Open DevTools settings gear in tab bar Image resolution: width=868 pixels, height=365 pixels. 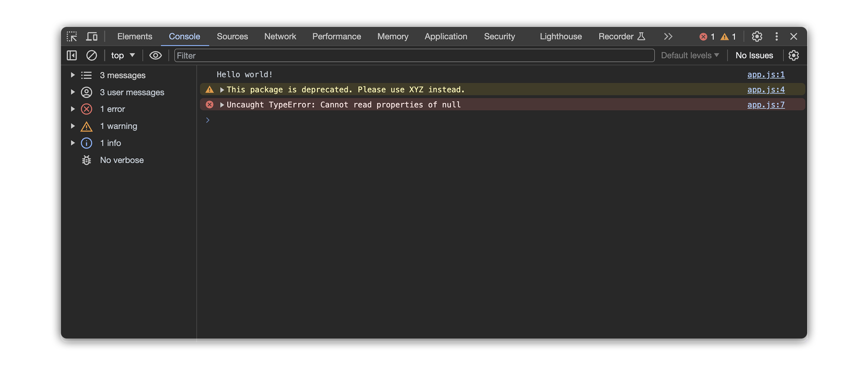(x=757, y=37)
